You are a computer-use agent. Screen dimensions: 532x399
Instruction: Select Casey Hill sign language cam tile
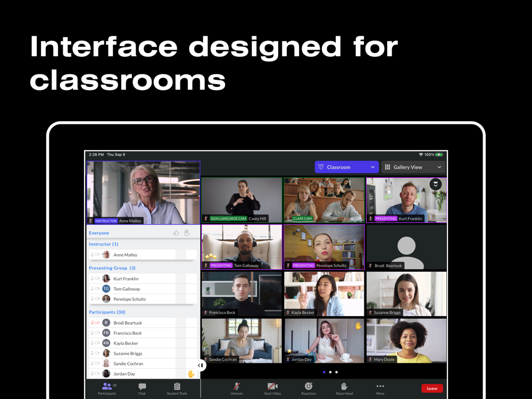(242, 200)
